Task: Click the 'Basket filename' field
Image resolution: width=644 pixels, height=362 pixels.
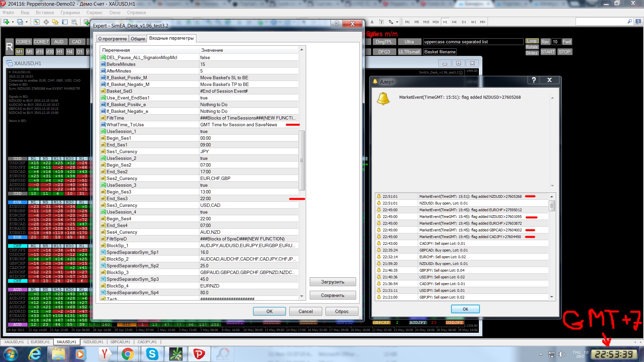Action: [440, 52]
